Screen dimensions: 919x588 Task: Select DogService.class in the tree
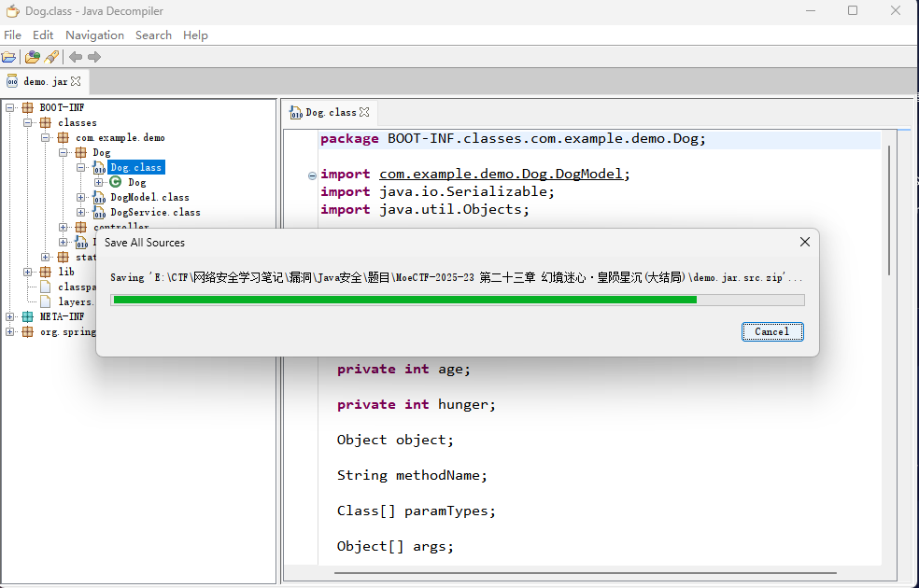(154, 212)
